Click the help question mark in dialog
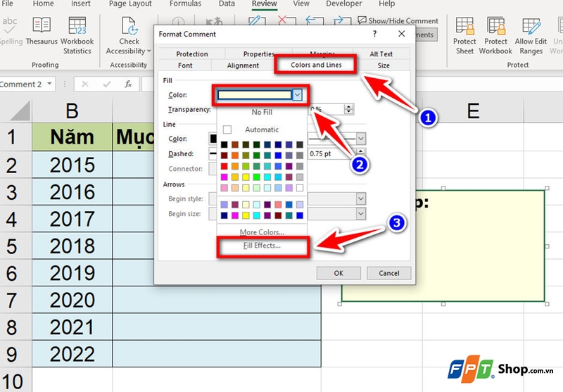The width and height of the screenshot is (563, 392). 374,34
